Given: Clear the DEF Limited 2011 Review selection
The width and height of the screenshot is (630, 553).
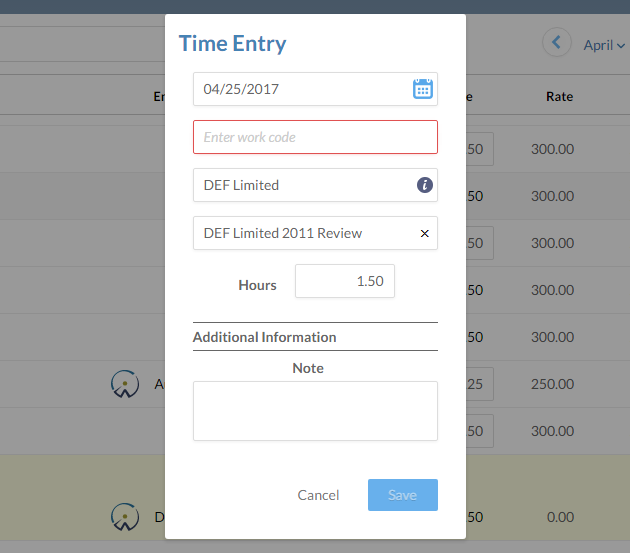Looking at the screenshot, I should click(x=424, y=233).
